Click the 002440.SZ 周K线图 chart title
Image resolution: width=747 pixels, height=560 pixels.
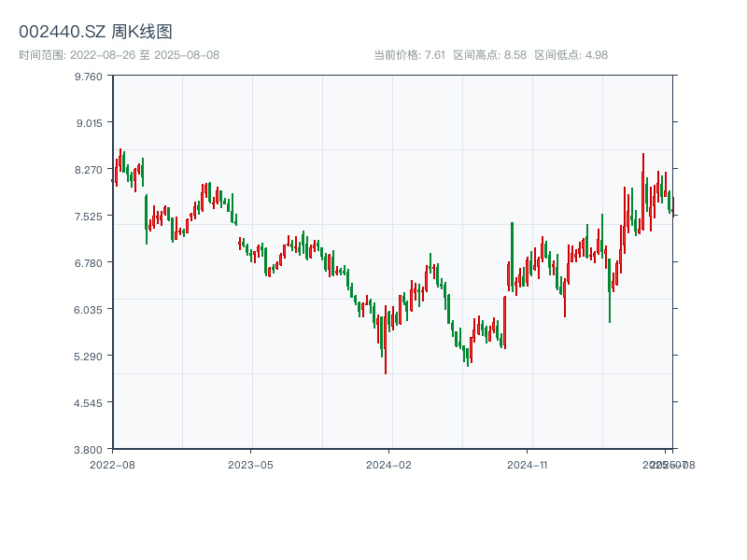[x=95, y=32]
